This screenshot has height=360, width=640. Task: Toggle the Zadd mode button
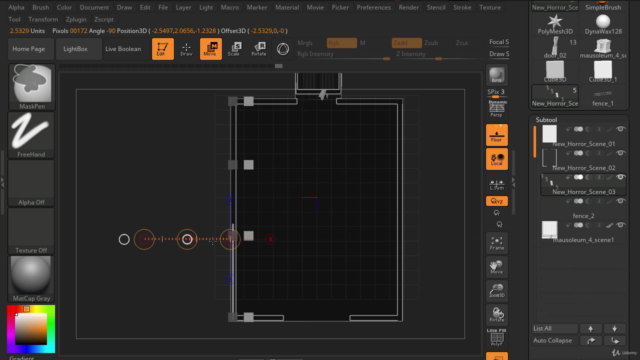407,43
